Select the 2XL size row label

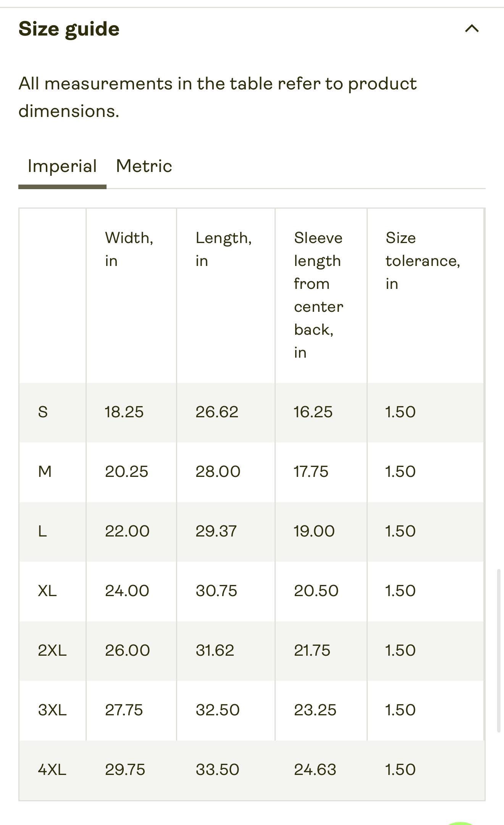(52, 650)
